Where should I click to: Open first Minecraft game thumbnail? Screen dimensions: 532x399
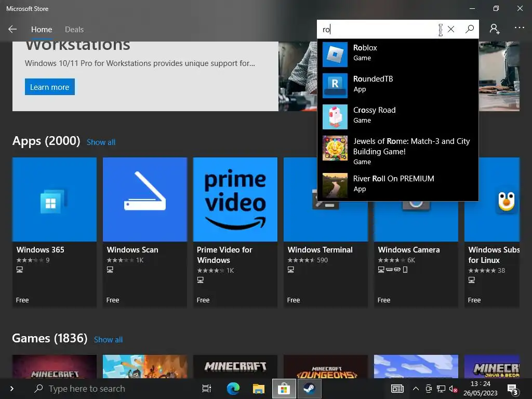coord(55,367)
